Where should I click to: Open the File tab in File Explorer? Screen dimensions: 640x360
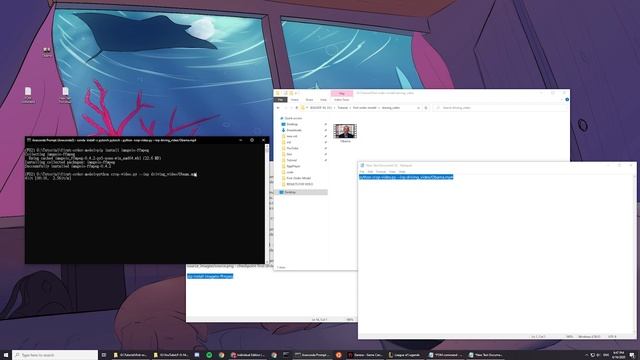pos(280,100)
